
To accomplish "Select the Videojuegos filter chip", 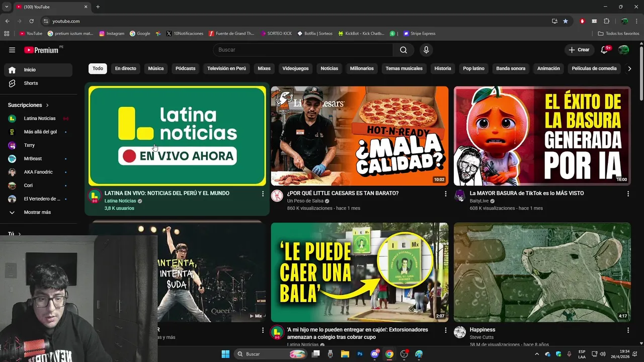I will pos(295,68).
